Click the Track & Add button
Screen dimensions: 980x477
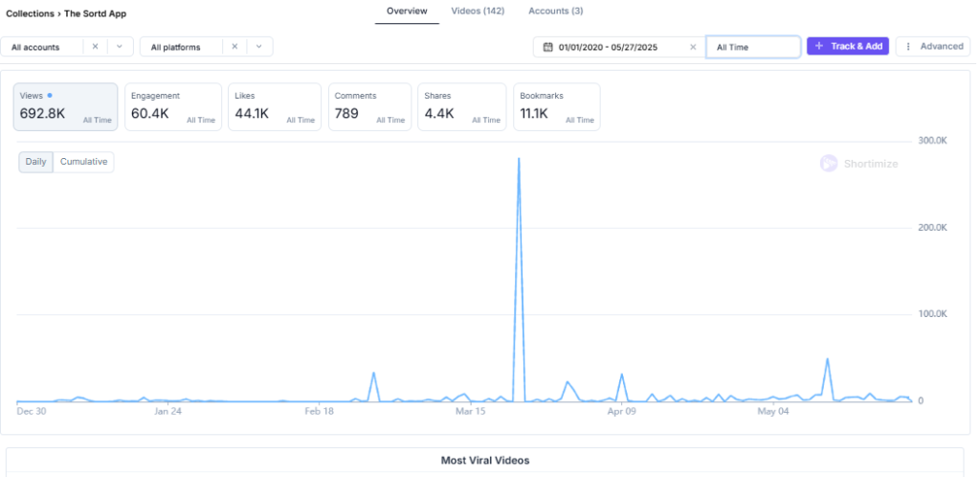click(x=849, y=46)
